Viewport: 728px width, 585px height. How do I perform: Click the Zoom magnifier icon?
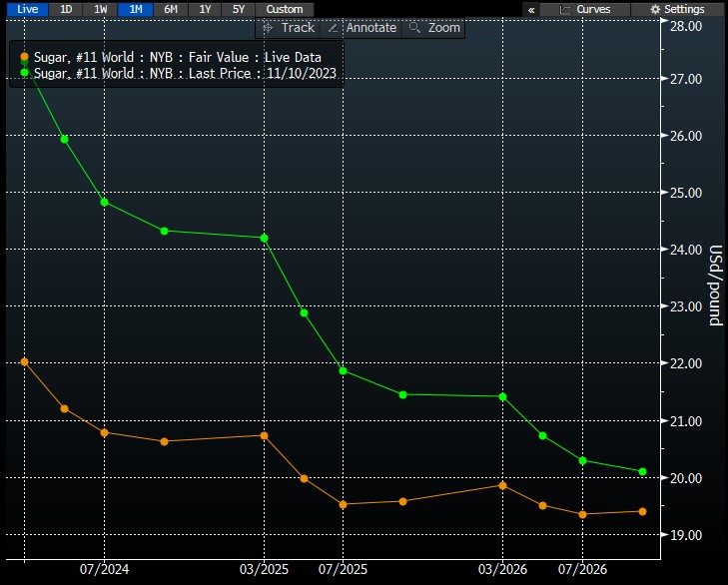pos(414,28)
